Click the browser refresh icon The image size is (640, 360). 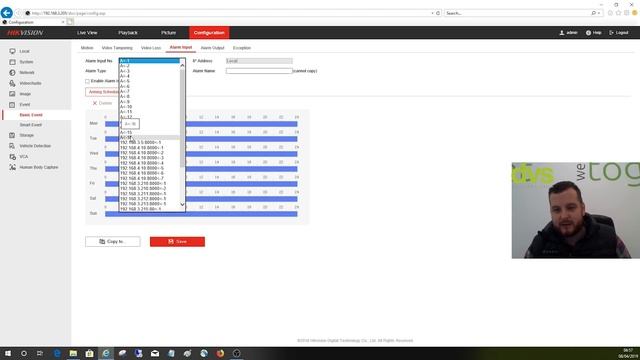tap(438, 13)
